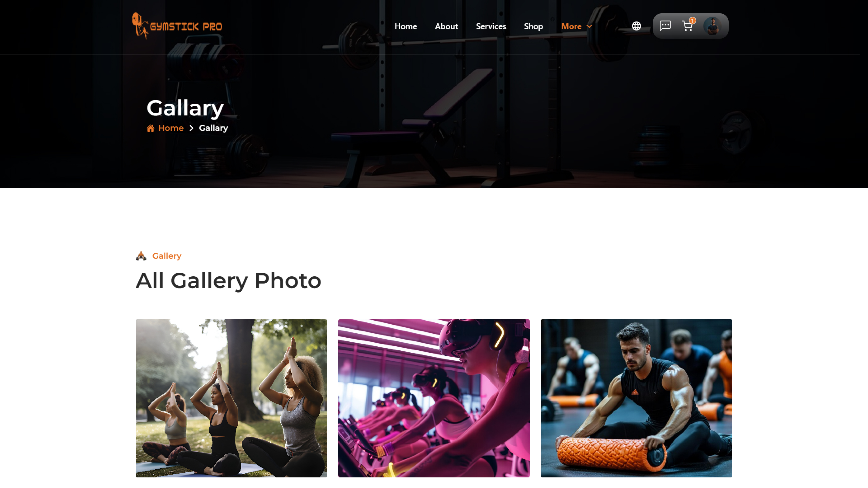Click the Gallery section kettlebell icon
This screenshot has width=868, height=488.
point(141,256)
